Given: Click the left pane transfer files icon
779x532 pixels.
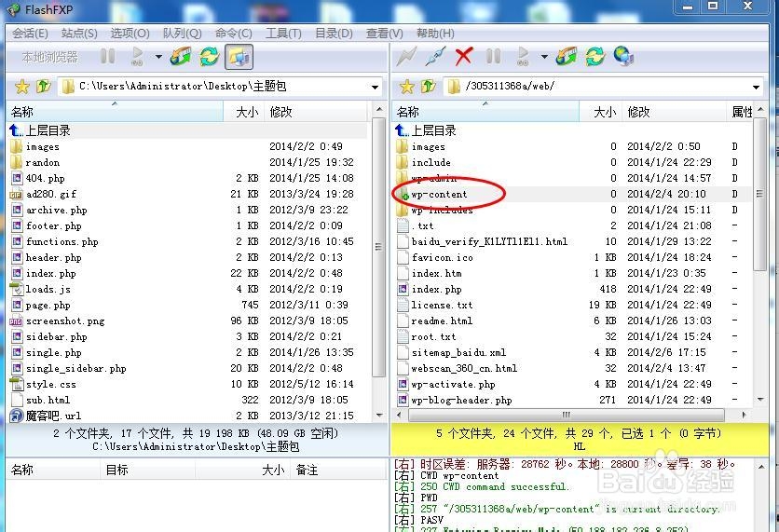Looking at the screenshot, I should pyautogui.click(x=181, y=57).
